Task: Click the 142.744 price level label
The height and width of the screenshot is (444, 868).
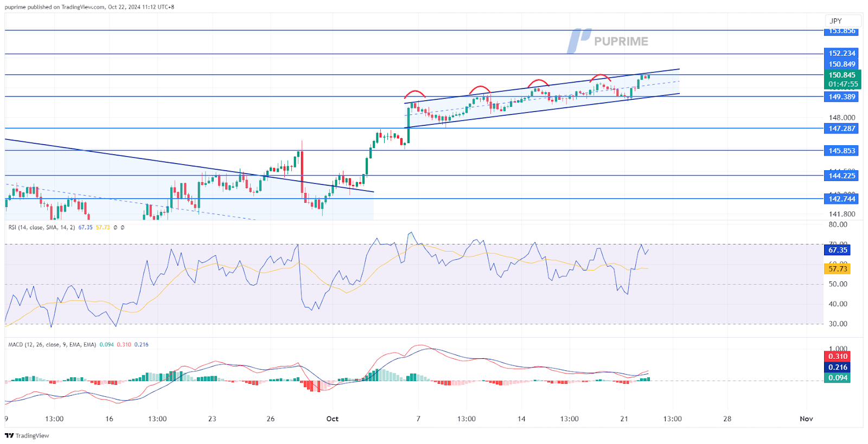Action: click(x=842, y=199)
